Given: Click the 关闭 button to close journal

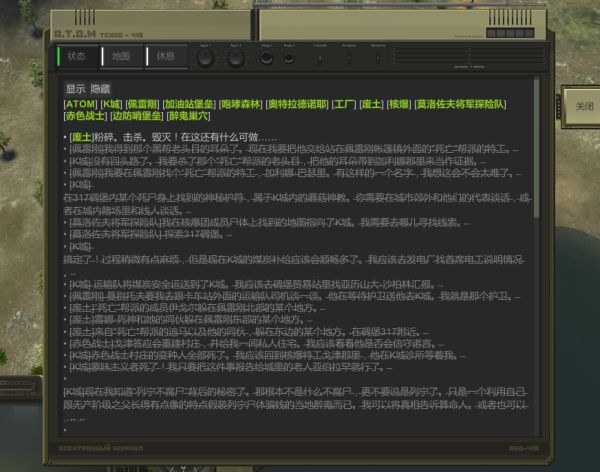Looking at the screenshot, I should tap(583, 106).
